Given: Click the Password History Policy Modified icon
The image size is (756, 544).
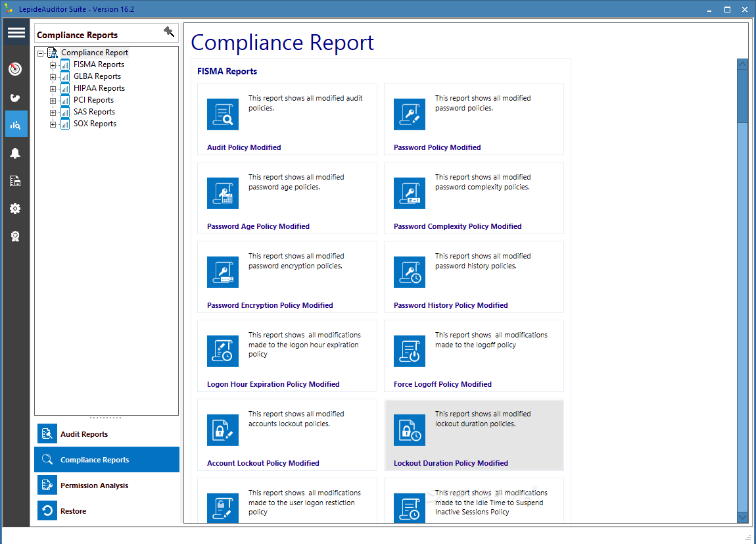Looking at the screenshot, I should coord(410,272).
